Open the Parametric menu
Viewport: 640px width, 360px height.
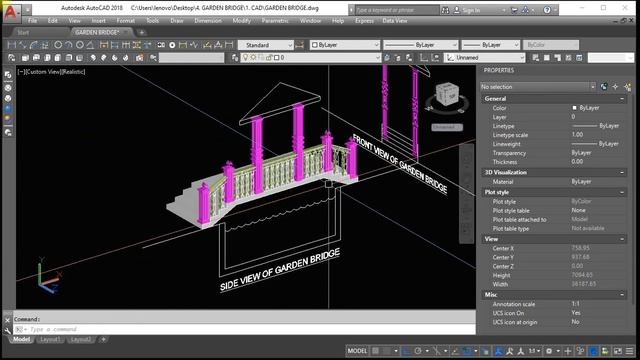pyautogui.click(x=275, y=20)
